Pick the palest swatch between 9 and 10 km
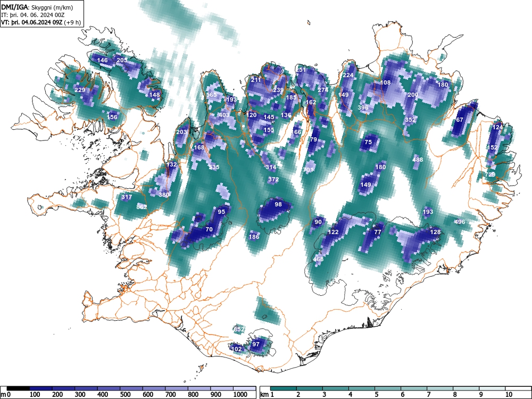Image resolution: width=532 pixels, height=399 pixels. tap(492, 388)
